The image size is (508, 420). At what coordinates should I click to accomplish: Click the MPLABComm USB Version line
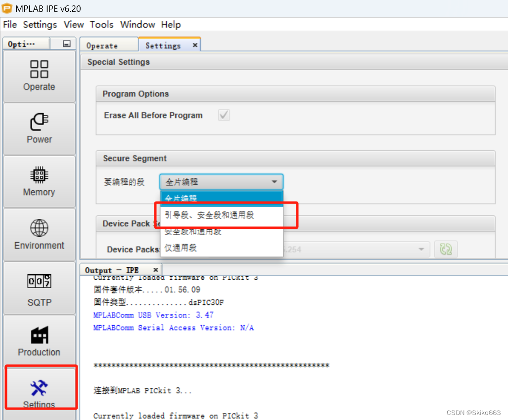point(153,315)
